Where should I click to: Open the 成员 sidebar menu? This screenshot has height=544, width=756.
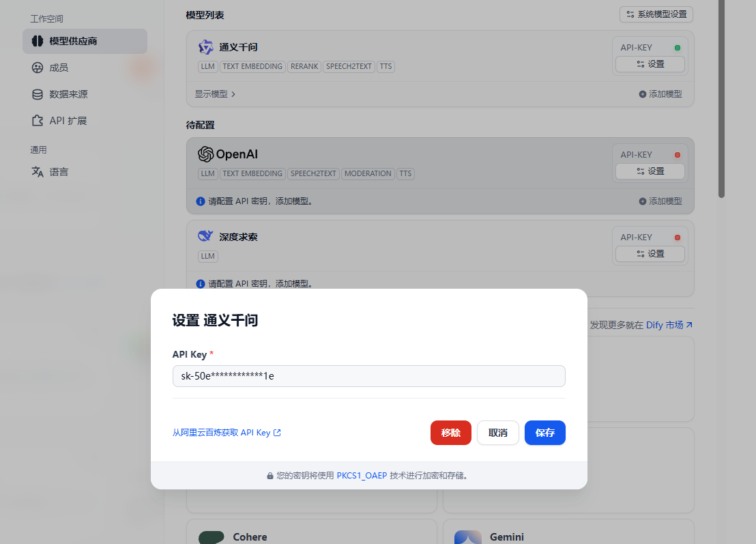[85, 68]
